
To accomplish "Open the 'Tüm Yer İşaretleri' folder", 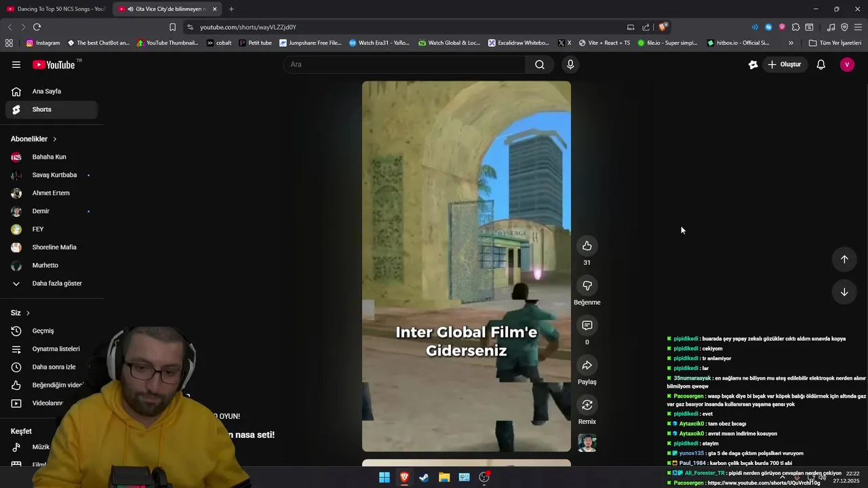I will point(835,43).
